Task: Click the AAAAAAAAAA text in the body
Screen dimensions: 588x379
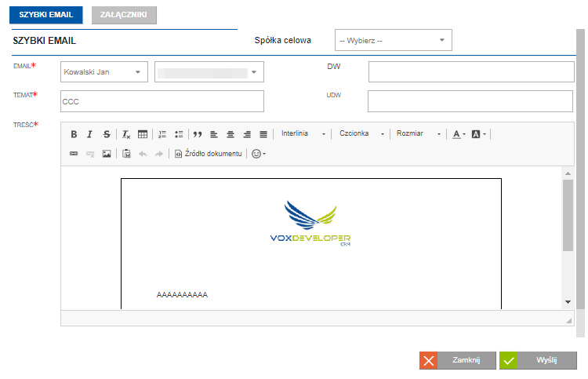Action: (182, 295)
